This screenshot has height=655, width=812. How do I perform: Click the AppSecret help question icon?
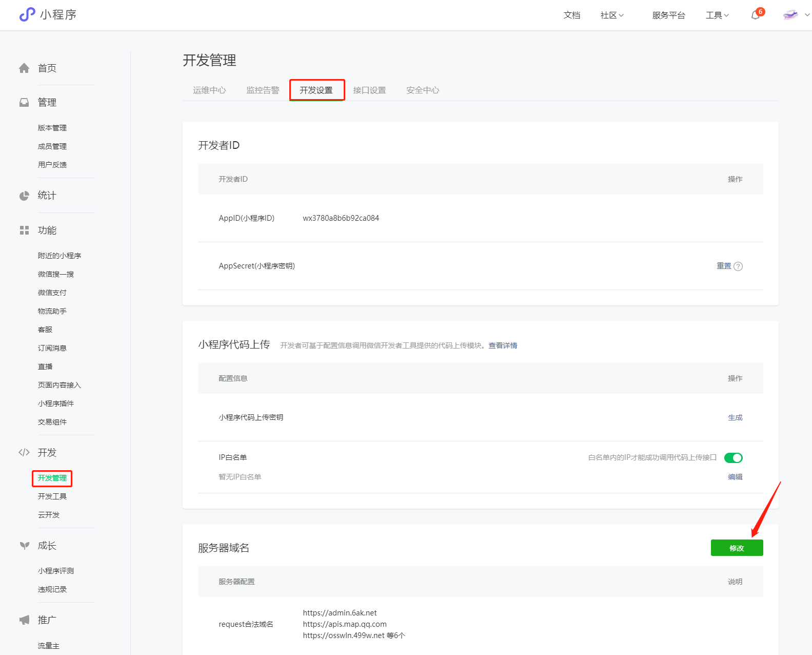pyautogui.click(x=738, y=266)
